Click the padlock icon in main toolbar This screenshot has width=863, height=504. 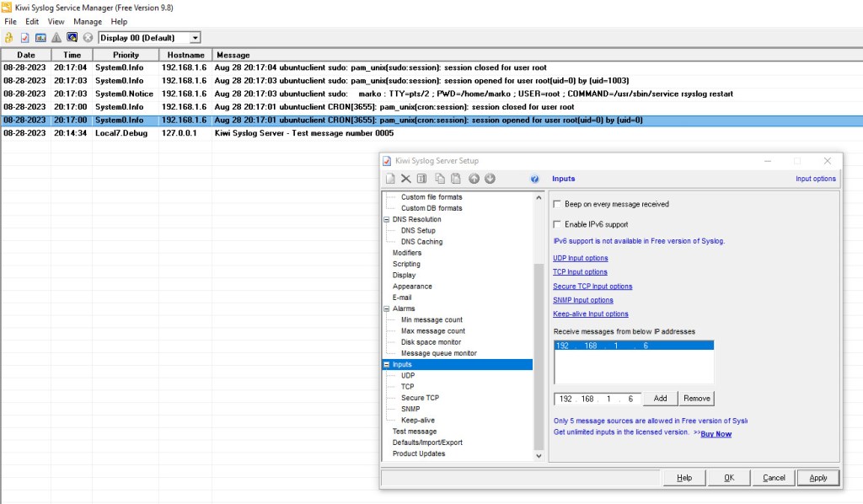tap(9, 38)
